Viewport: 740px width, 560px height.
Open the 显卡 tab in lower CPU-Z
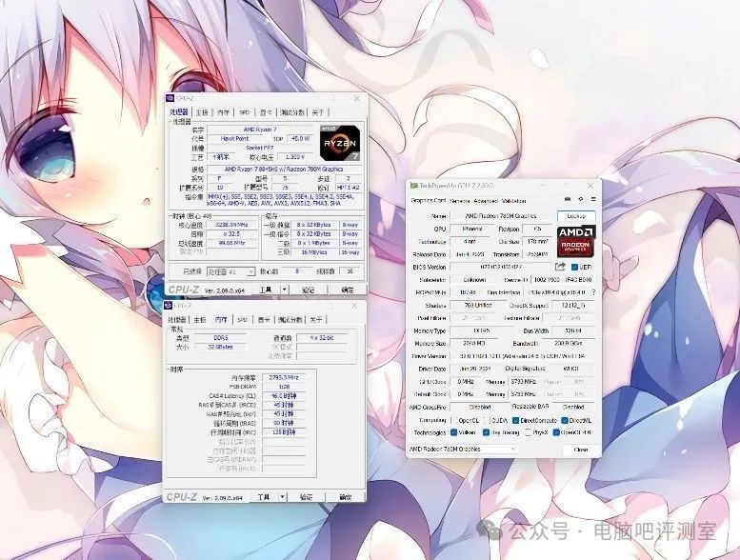(264, 319)
